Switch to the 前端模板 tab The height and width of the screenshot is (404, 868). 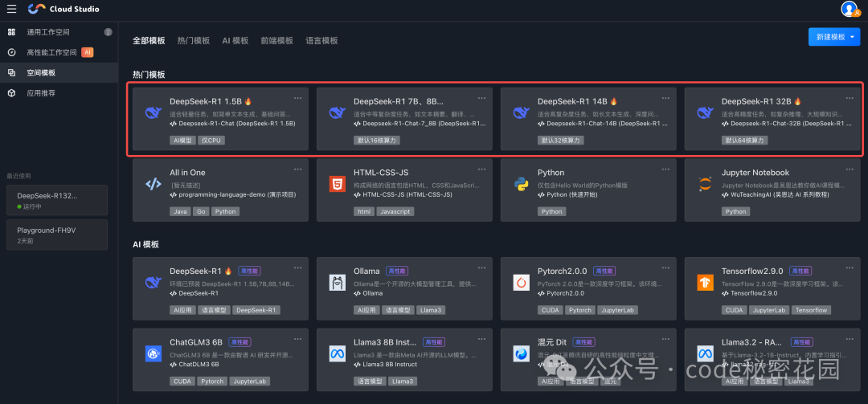tap(276, 41)
